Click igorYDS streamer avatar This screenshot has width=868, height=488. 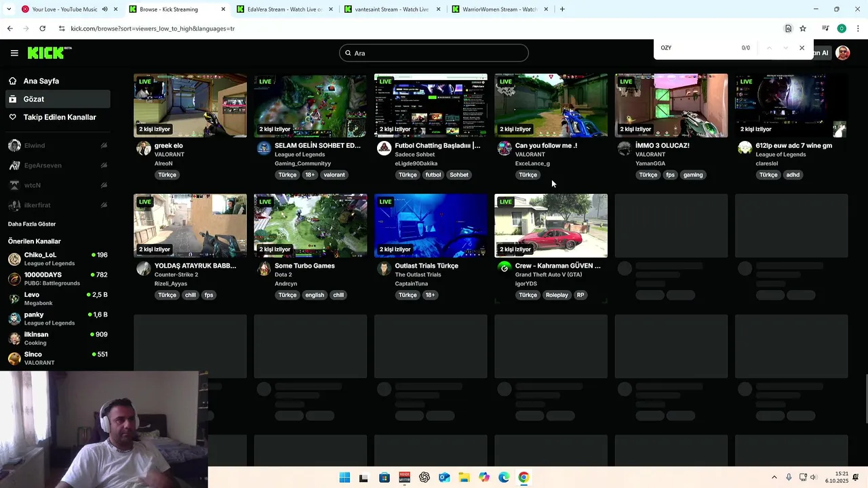pos(505,269)
